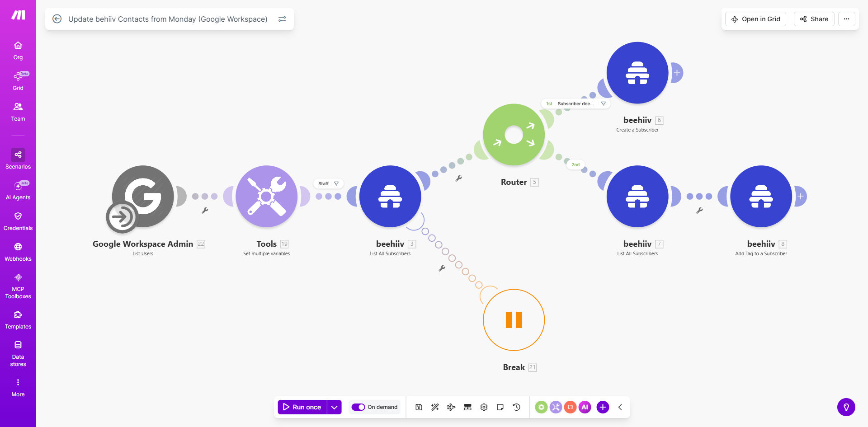Open beehiiv module 7 List All Subscribers
Viewport: 868px width, 427px height.
637,196
